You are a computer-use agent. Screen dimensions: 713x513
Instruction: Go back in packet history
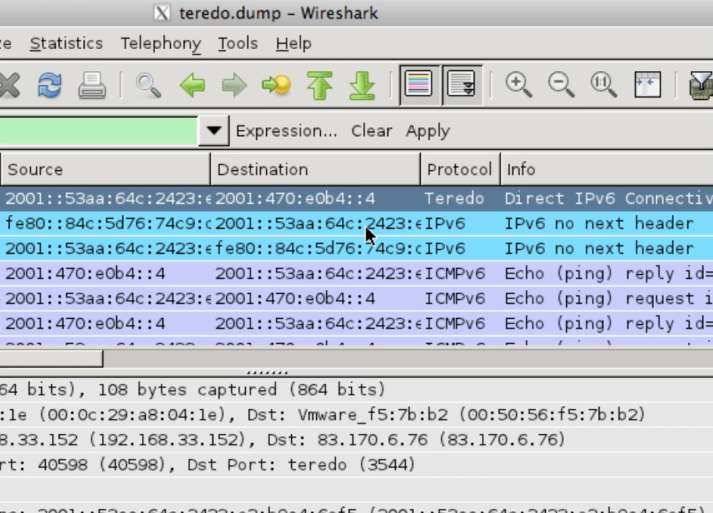point(192,85)
